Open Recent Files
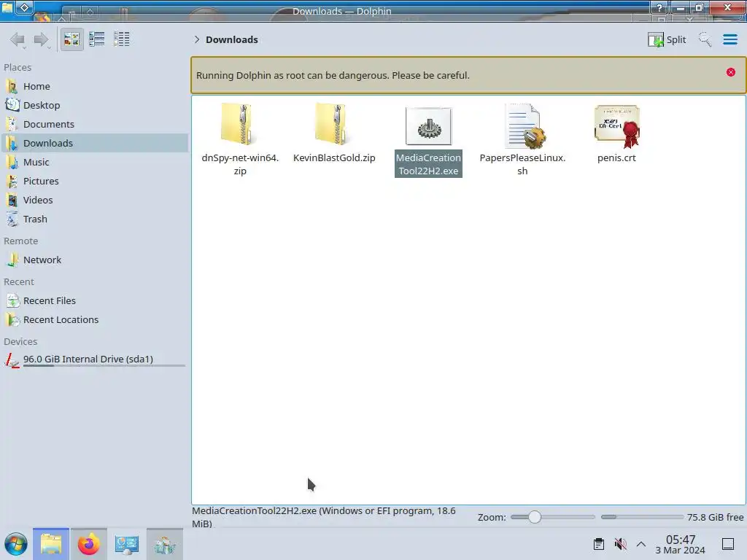The width and height of the screenshot is (747, 560). (95, 301)
